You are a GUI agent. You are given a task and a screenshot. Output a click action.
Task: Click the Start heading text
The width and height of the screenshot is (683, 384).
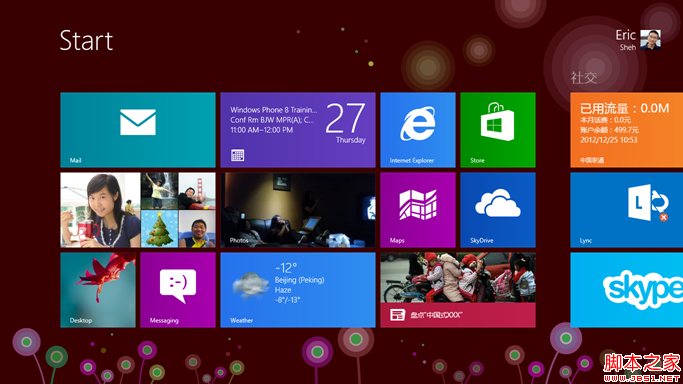[x=86, y=40]
